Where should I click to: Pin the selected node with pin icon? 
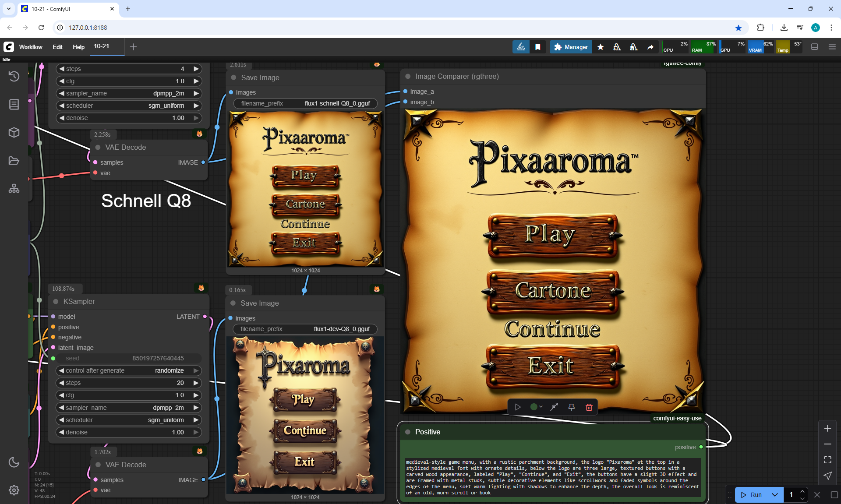[x=571, y=407]
